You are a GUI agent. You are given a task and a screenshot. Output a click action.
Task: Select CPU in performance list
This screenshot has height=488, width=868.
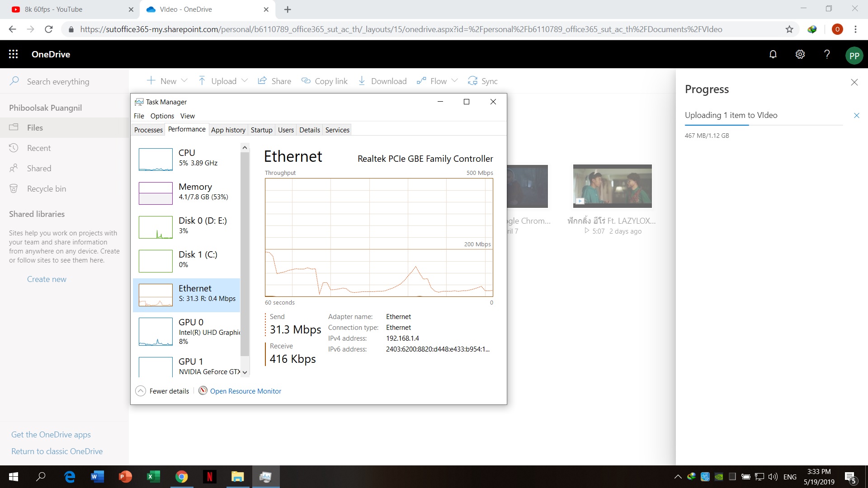187,159
